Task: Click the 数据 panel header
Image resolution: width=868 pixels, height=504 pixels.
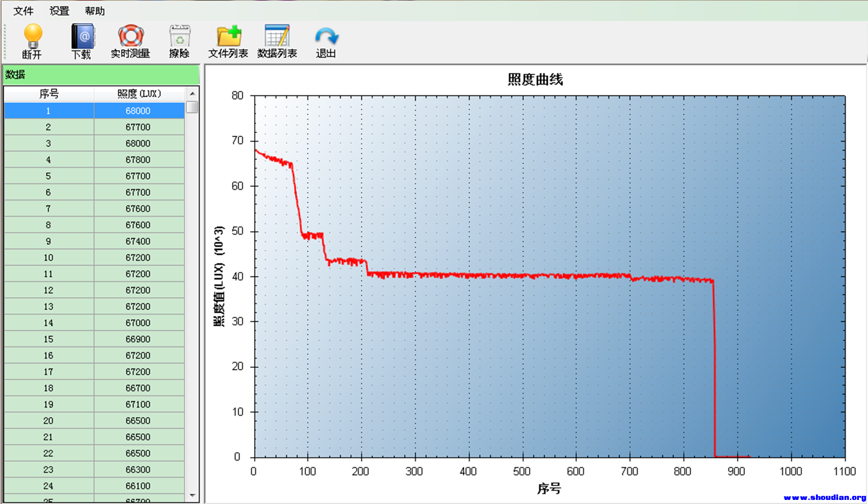Action: [101, 75]
